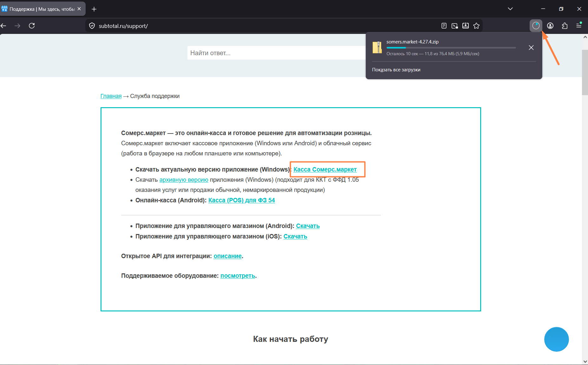Open Касса (POS) для ФЗ 54 link
The height and width of the screenshot is (365, 588).
(x=242, y=200)
